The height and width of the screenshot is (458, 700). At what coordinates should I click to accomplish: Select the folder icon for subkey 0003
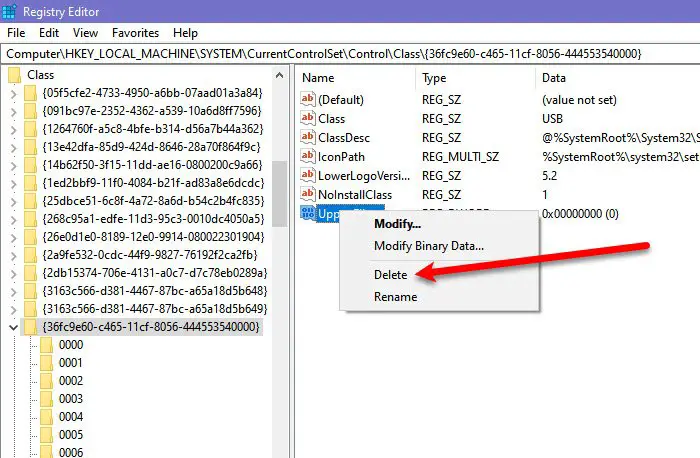coord(46,399)
